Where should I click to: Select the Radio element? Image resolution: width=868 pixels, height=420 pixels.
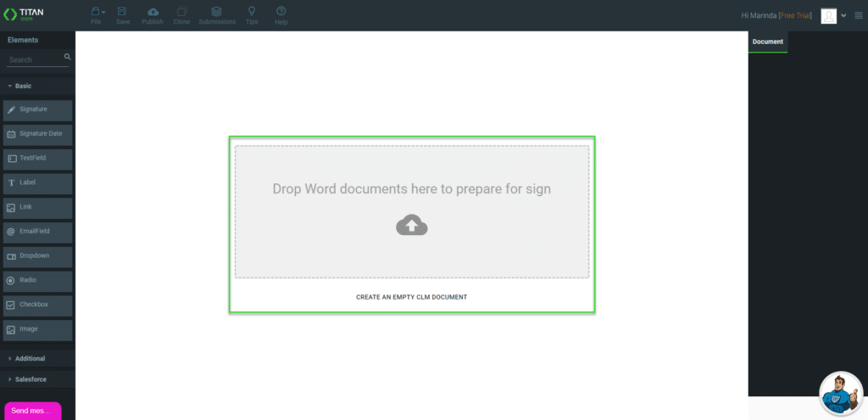click(37, 281)
